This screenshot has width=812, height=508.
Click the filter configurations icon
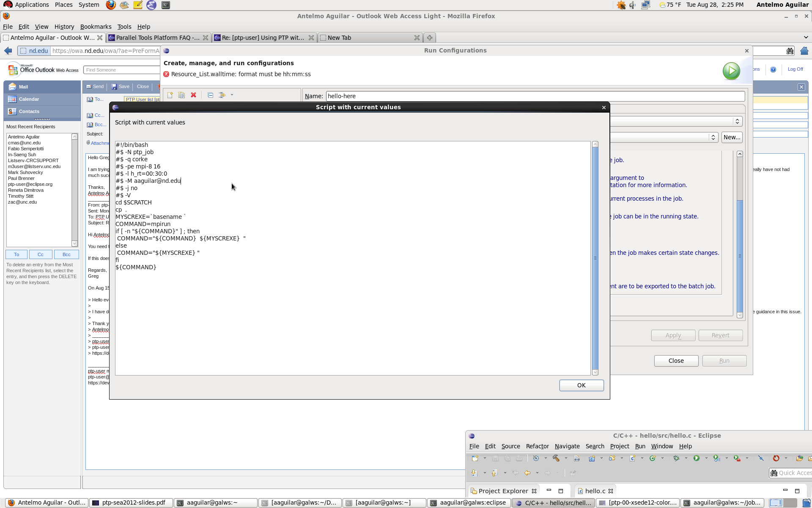pyautogui.click(x=222, y=95)
